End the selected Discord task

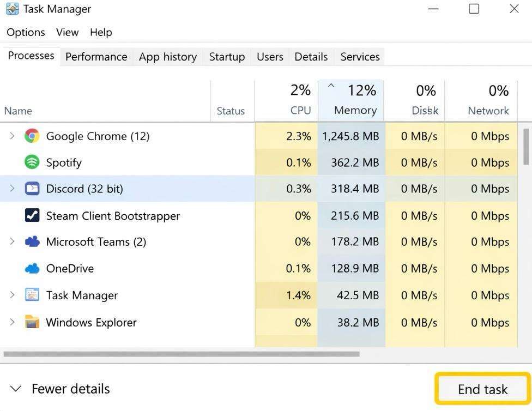483,389
